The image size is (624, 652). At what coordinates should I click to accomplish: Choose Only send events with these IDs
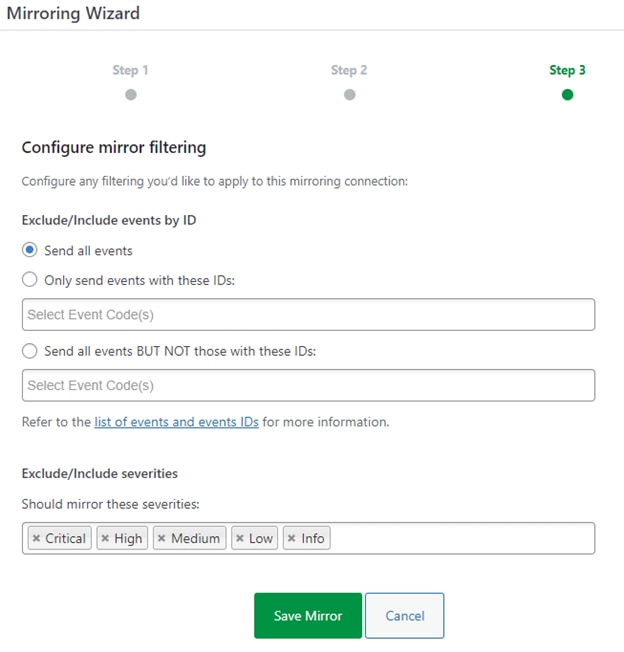tap(30, 280)
